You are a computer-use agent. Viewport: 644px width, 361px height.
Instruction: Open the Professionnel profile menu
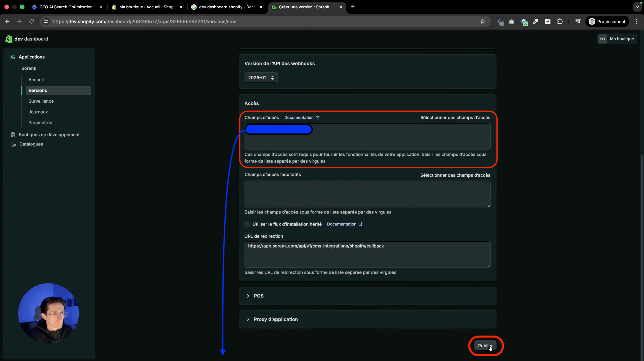pyautogui.click(x=607, y=22)
